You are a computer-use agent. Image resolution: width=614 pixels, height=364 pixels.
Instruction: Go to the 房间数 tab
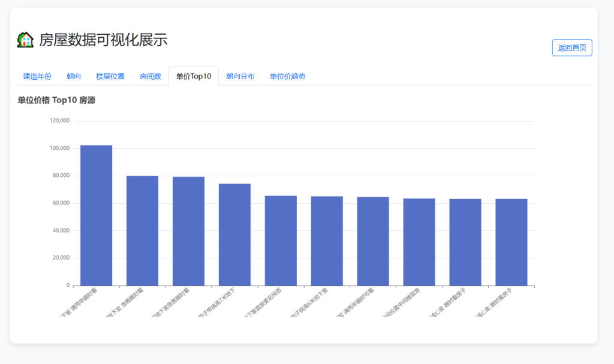151,76
